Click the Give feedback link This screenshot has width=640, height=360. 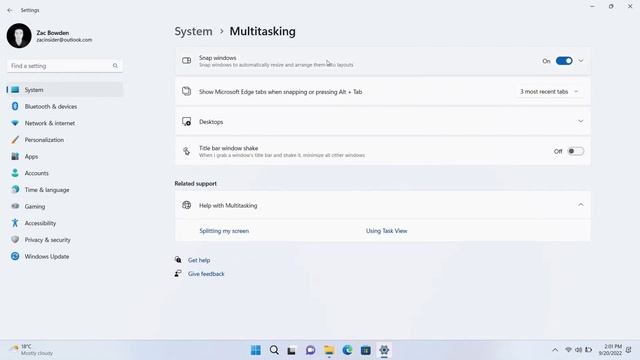pyautogui.click(x=206, y=274)
